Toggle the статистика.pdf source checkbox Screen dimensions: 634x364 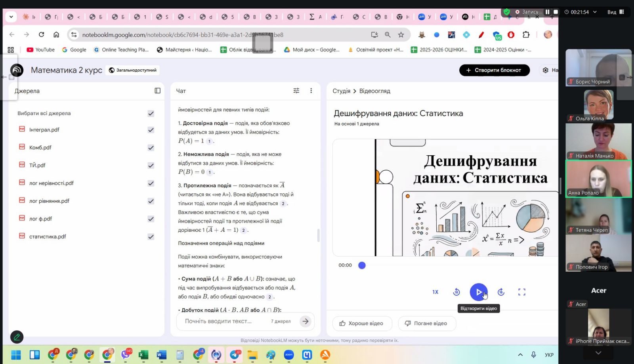tap(151, 237)
